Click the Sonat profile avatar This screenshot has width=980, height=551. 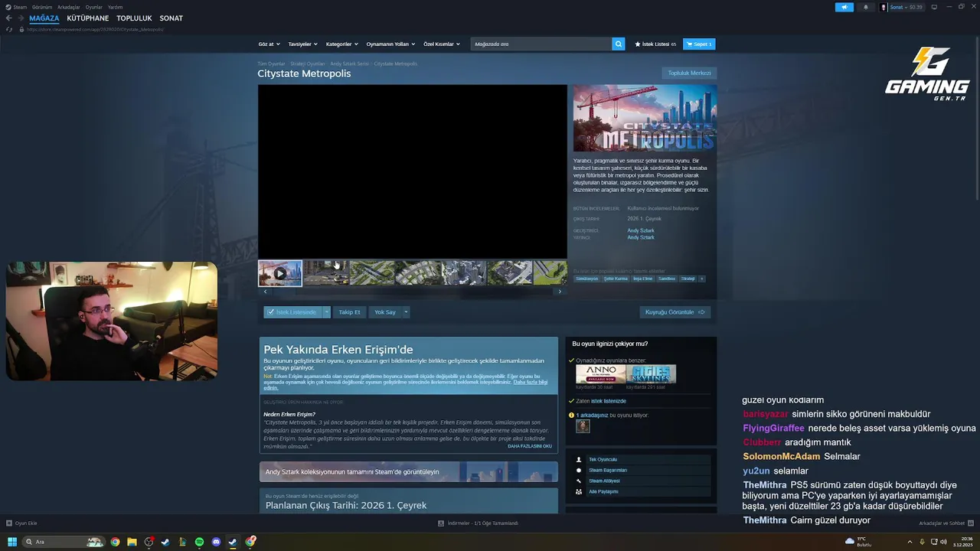pos(884,7)
